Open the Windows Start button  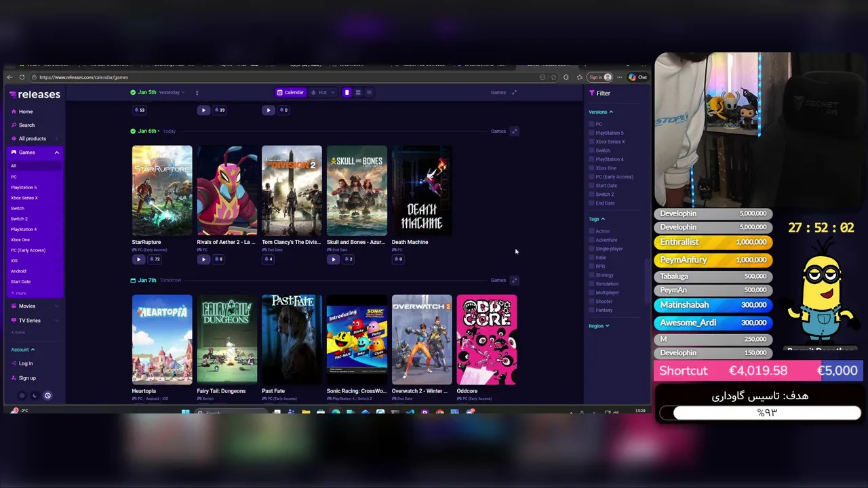pyautogui.click(x=185, y=412)
